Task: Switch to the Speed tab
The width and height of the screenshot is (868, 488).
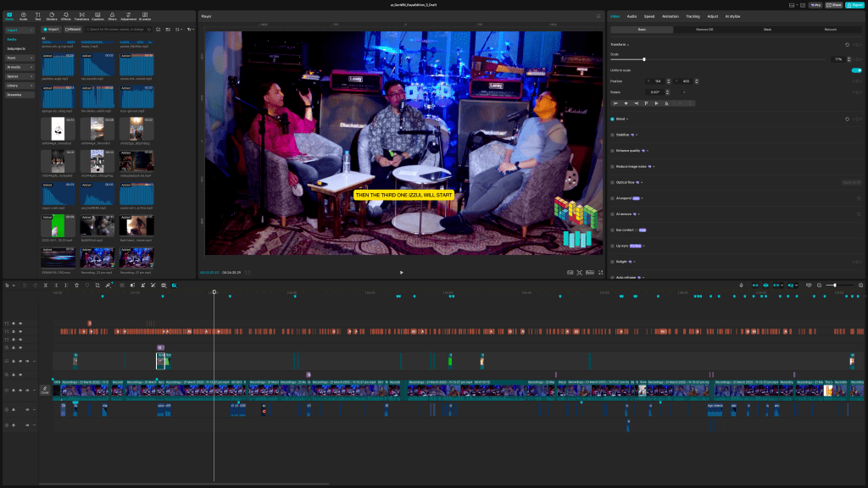Action: pyautogui.click(x=649, y=16)
